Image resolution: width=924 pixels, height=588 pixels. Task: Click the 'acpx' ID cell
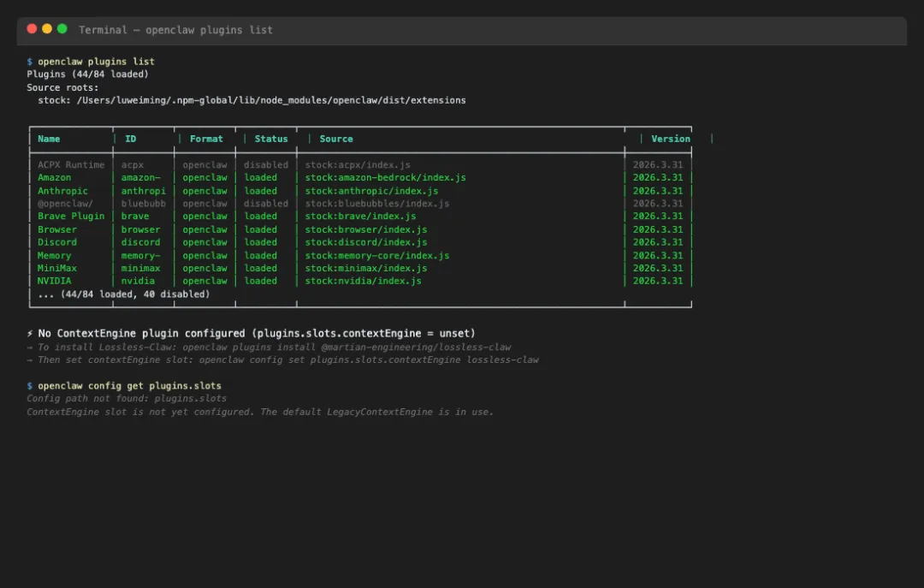tap(133, 165)
